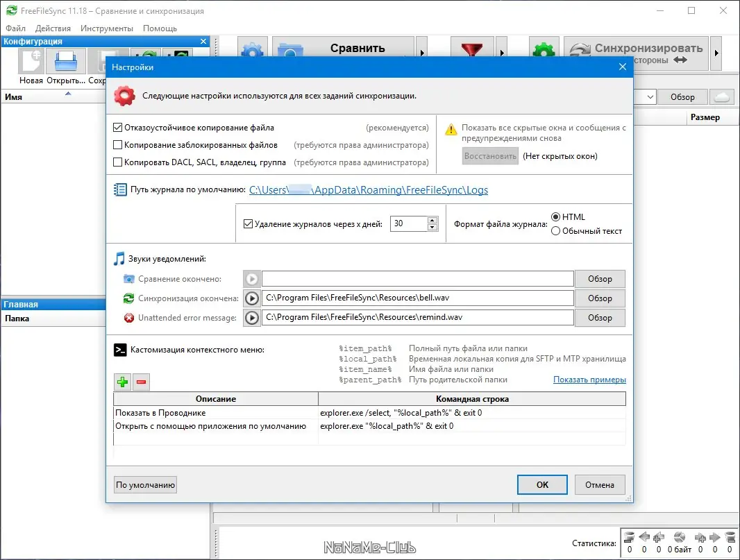740x560 pixels.
Task: Confirm settings with OK button
Action: point(542,484)
